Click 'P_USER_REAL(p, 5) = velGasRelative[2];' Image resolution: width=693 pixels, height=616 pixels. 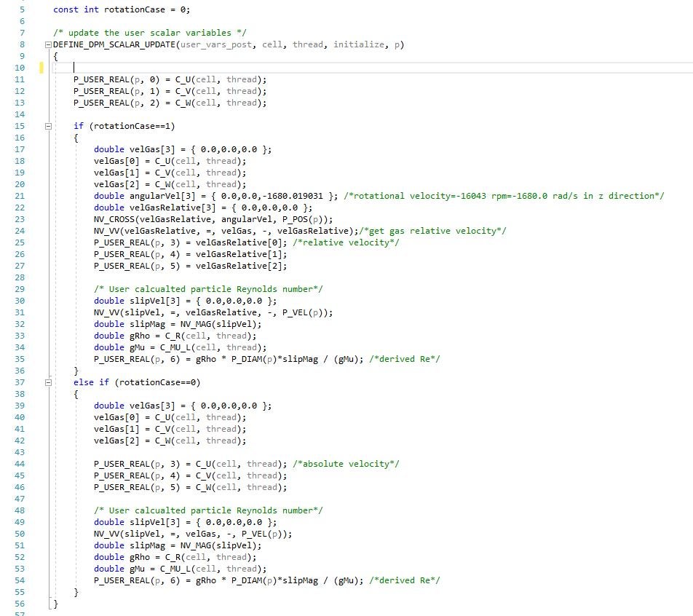coord(191,266)
